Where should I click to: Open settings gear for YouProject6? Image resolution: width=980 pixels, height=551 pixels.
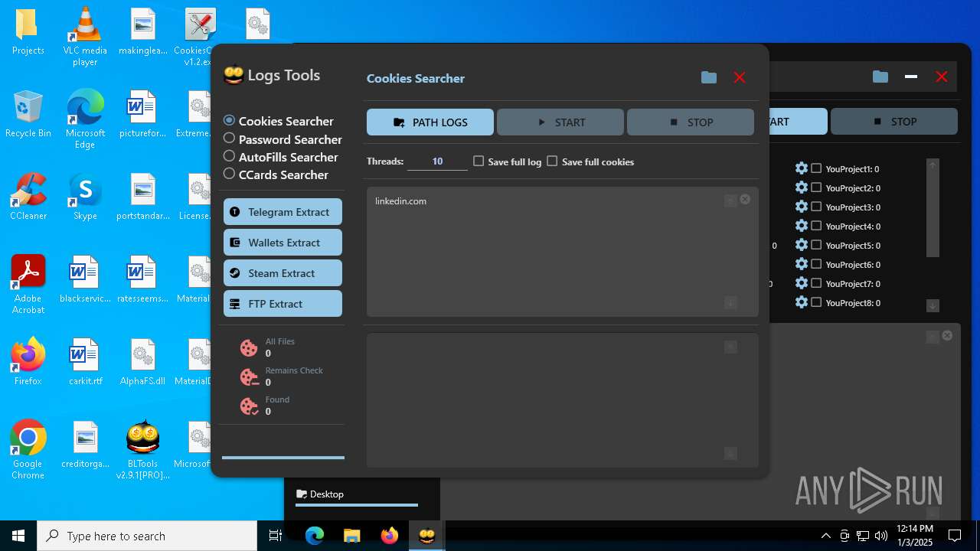(802, 264)
